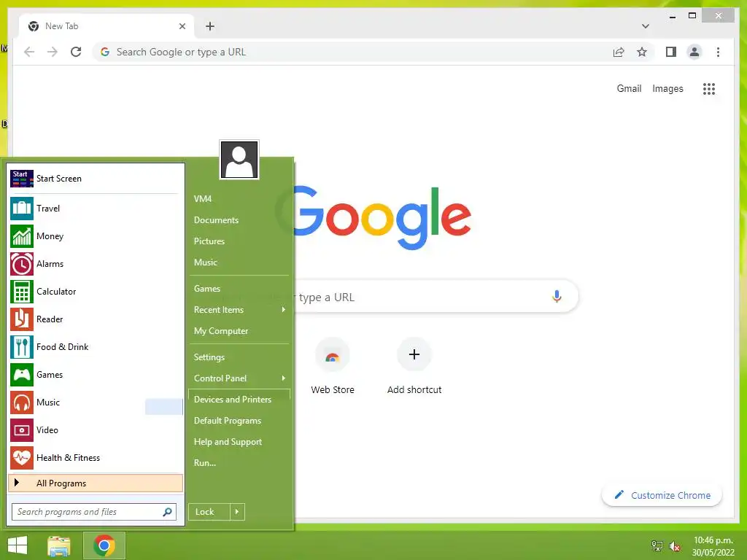Click Customize Chrome button
This screenshot has height=560, width=747.
pos(662,495)
